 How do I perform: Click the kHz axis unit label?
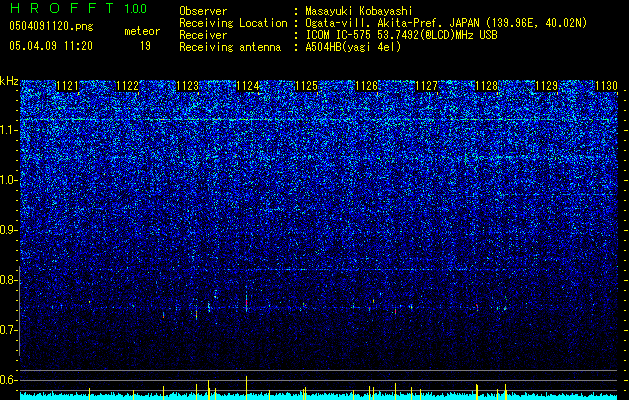(9, 81)
